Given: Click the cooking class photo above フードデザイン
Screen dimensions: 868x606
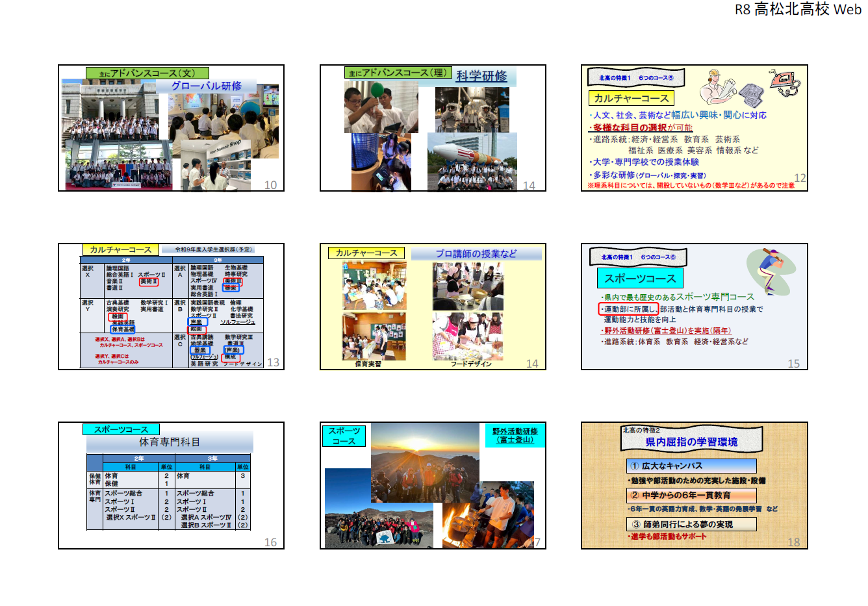Looking at the screenshot, I should pyautogui.click(x=468, y=336).
